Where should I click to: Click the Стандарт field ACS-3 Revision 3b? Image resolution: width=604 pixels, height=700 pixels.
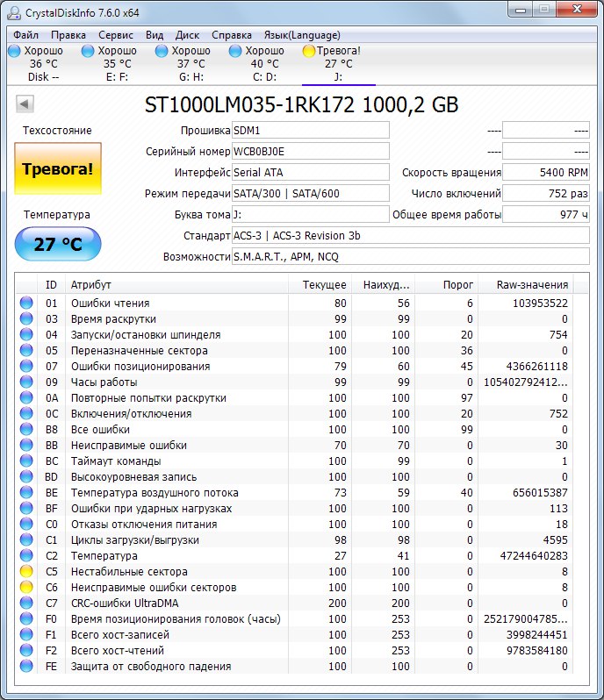click(x=411, y=235)
